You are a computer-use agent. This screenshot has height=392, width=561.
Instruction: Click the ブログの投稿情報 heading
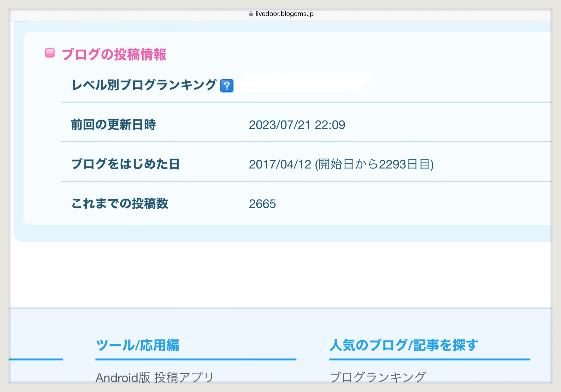click(x=114, y=54)
